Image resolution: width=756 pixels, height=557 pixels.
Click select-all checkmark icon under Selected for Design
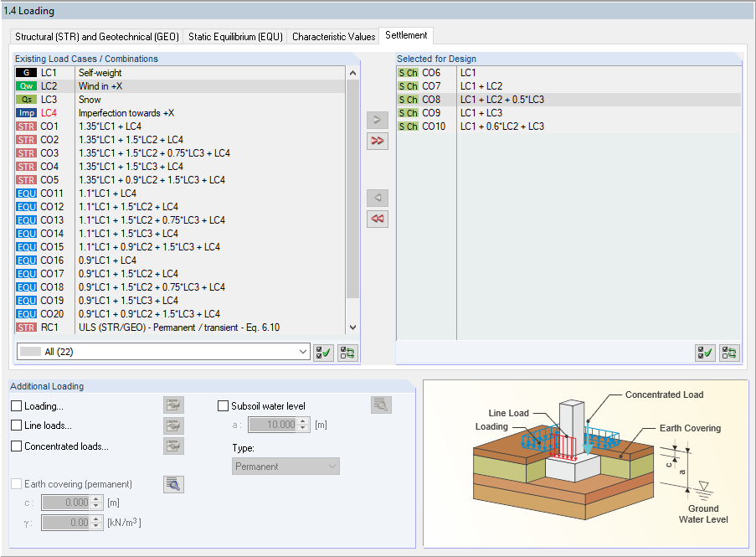click(706, 353)
